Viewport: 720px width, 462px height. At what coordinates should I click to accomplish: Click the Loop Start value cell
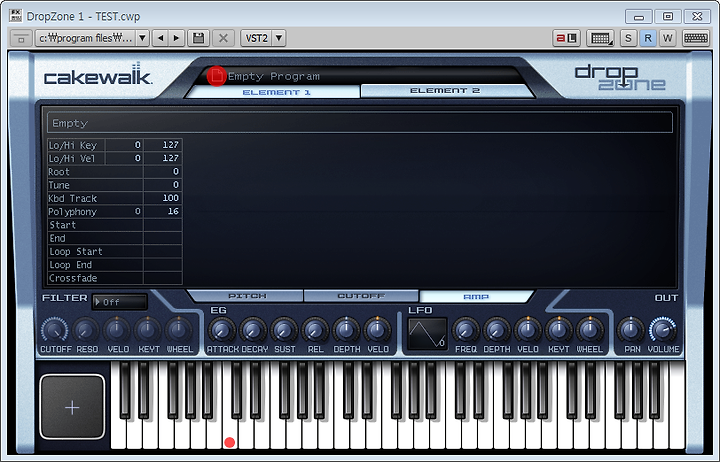pyautogui.click(x=163, y=252)
